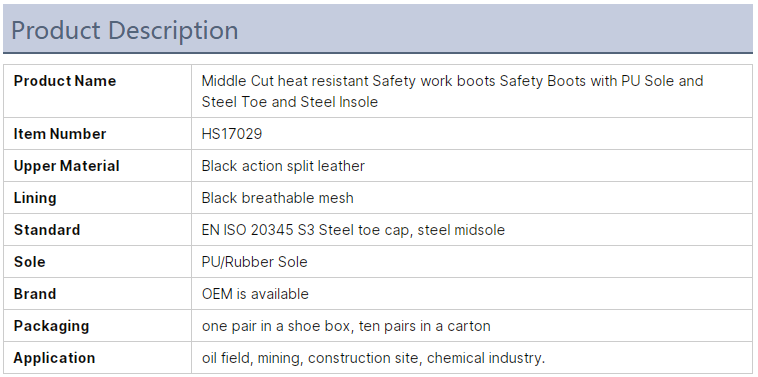Select the Brand label cell
Viewport: 758px width, 377px height.
click(x=97, y=293)
